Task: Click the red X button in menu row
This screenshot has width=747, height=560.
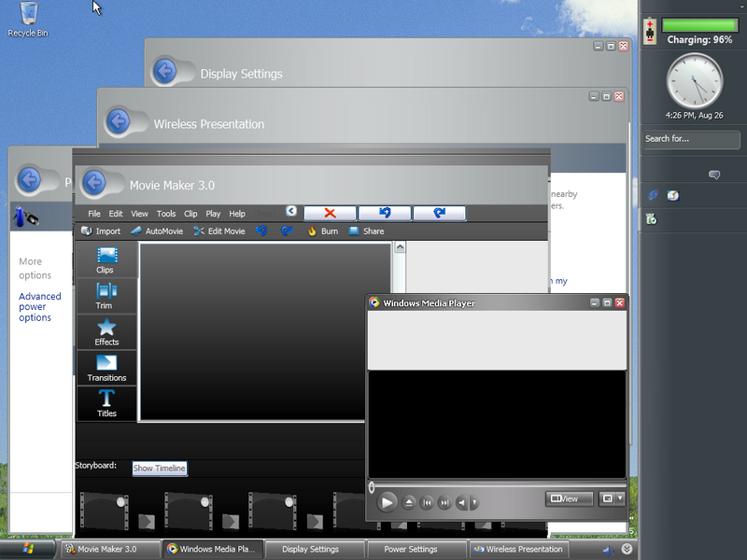Action: tap(330, 213)
